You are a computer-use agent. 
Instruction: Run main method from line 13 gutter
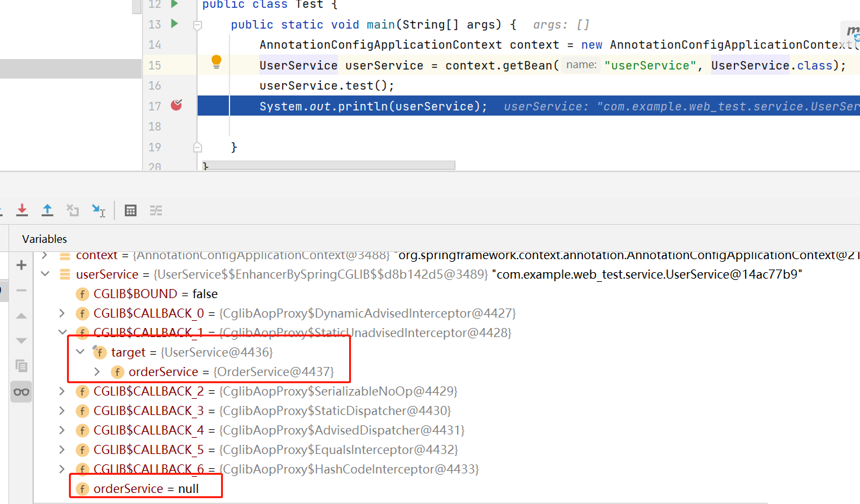tap(174, 24)
